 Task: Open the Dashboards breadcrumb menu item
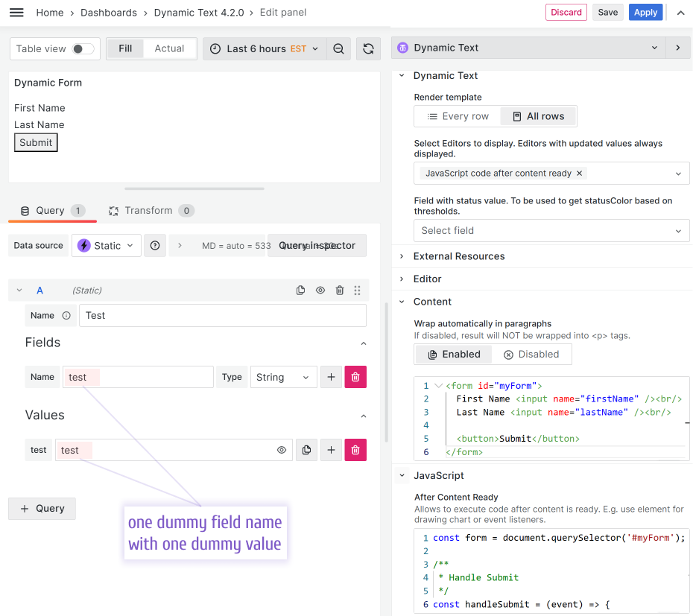(x=109, y=12)
